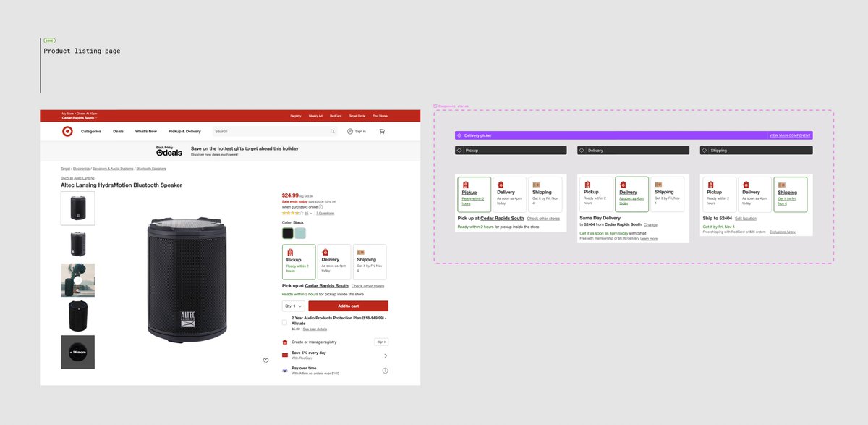Click the selected Delivery card in Delivery variant
Screen dimensions: 868x425
[x=632, y=194]
